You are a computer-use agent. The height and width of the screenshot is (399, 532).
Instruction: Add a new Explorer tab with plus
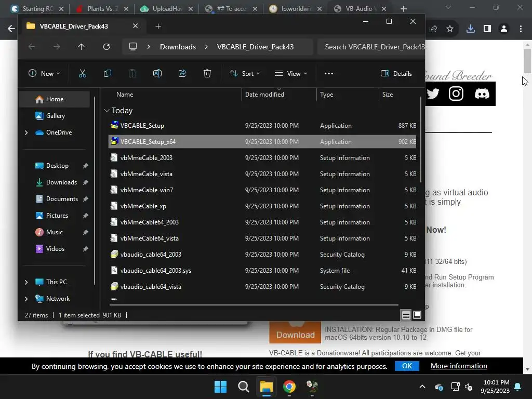(158, 26)
